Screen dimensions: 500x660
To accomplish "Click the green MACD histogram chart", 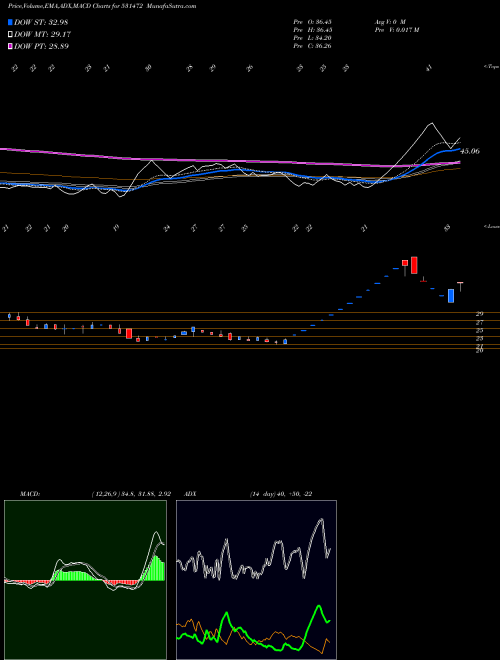I will 85,580.
